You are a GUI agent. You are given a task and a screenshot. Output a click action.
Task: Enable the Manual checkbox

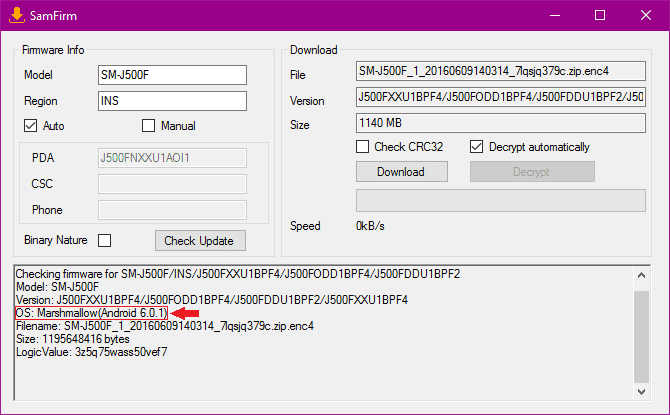(x=148, y=126)
